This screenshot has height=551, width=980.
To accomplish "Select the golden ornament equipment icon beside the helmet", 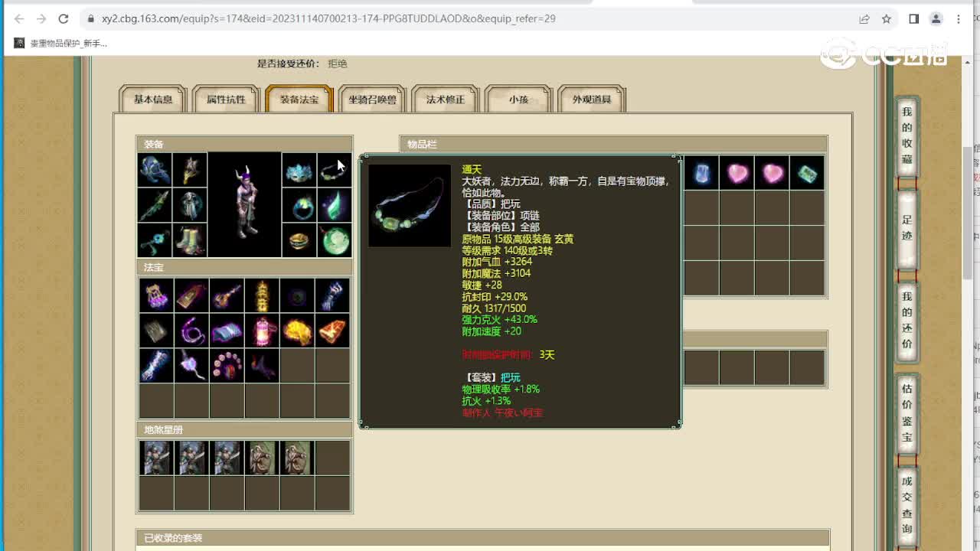I will coord(190,170).
